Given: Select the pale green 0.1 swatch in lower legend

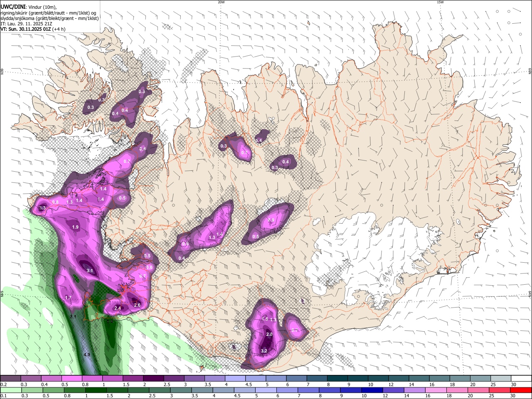Looking at the screenshot, I should point(10,390).
